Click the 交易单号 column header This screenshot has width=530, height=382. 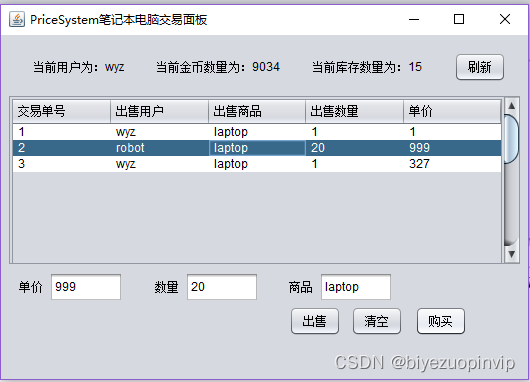click(62, 111)
